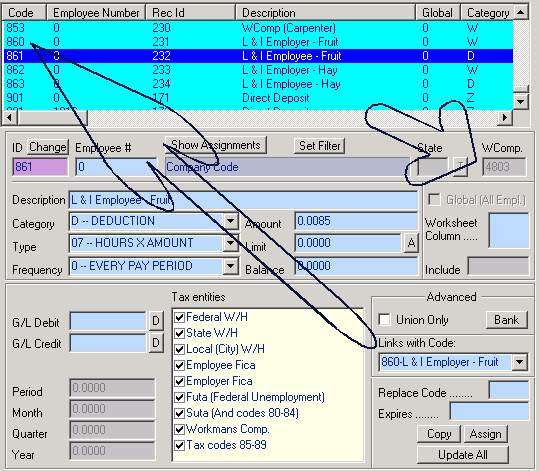
Task: Open the Links with Code dropdown
Action: coord(519,362)
